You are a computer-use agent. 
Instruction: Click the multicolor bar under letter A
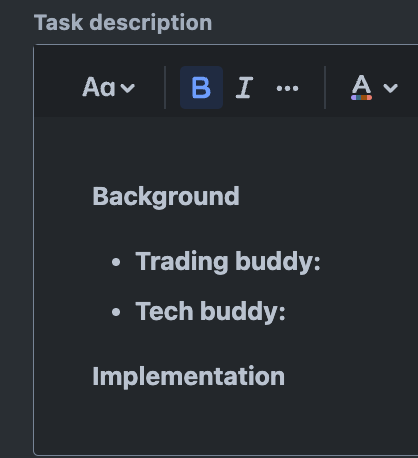pyautogui.click(x=361, y=98)
